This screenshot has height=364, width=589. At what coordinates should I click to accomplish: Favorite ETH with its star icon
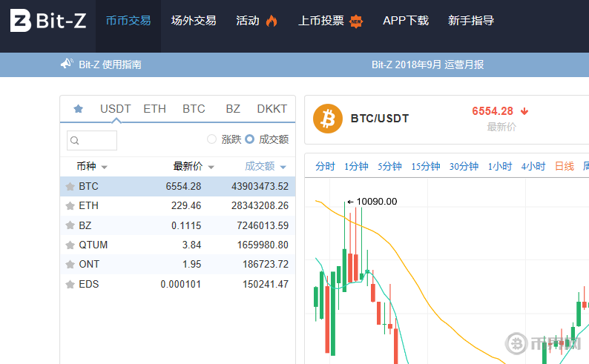pos(70,206)
